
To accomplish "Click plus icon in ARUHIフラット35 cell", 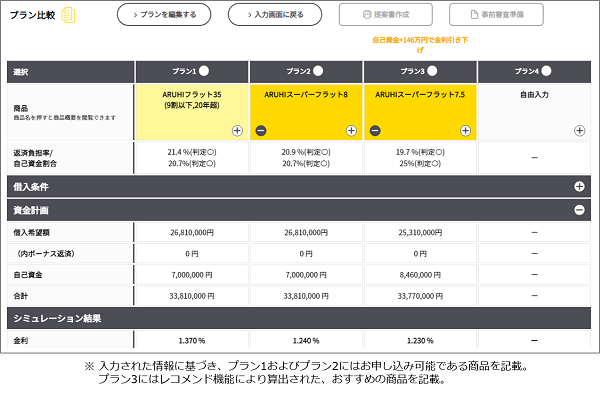I will click(x=237, y=130).
